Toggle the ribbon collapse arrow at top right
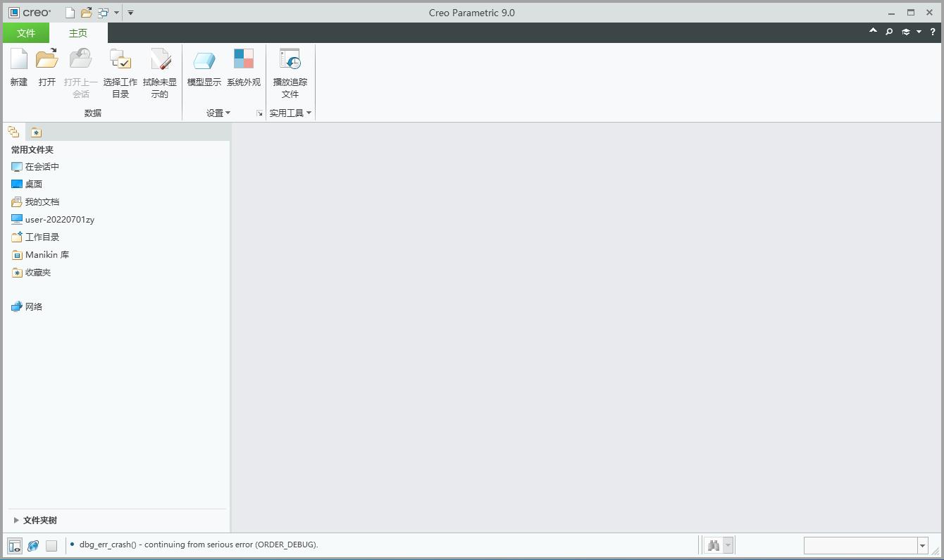 coord(873,32)
